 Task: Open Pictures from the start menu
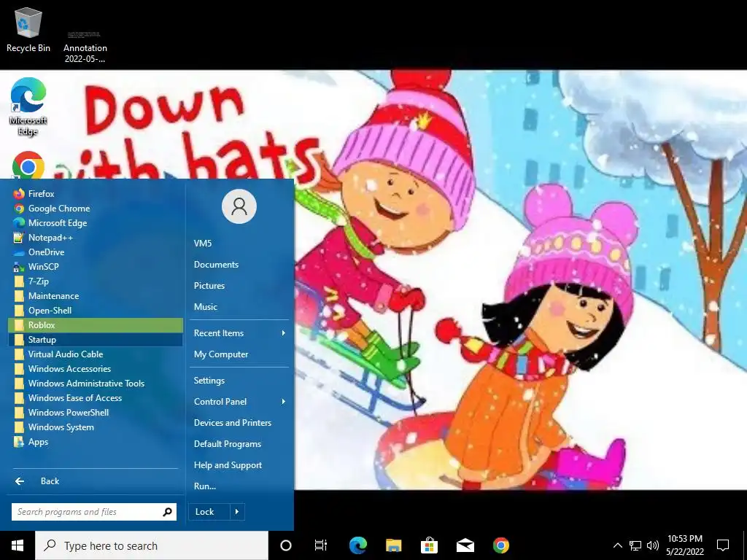pos(239,286)
